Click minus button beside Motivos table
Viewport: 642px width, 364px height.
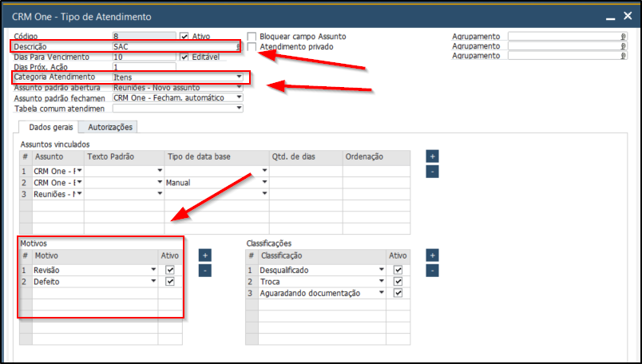pyautogui.click(x=204, y=271)
